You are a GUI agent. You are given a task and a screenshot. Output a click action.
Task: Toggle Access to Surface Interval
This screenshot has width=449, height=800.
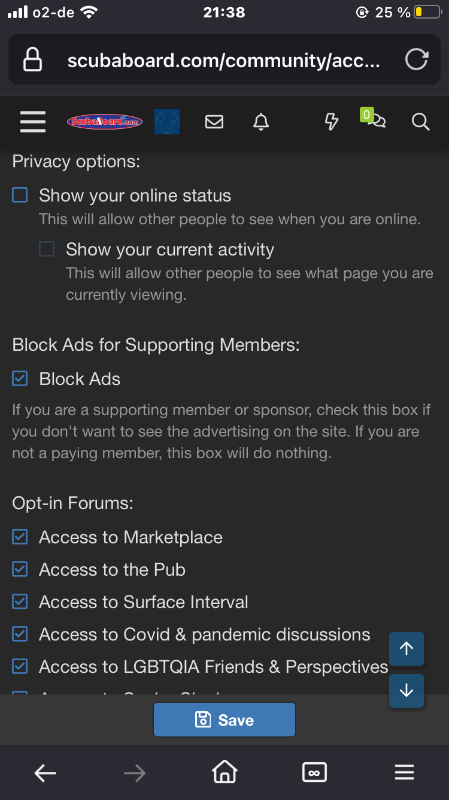point(20,602)
